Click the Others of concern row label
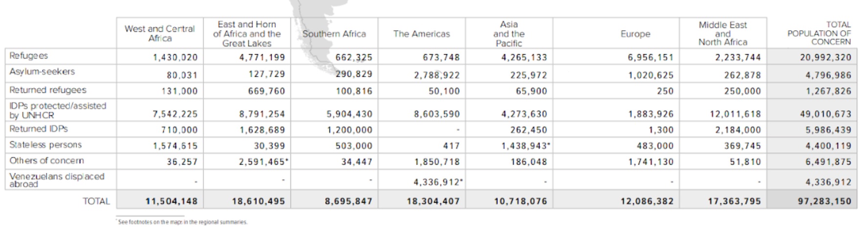The height and width of the screenshot is (229, 868). coord(46,161)
